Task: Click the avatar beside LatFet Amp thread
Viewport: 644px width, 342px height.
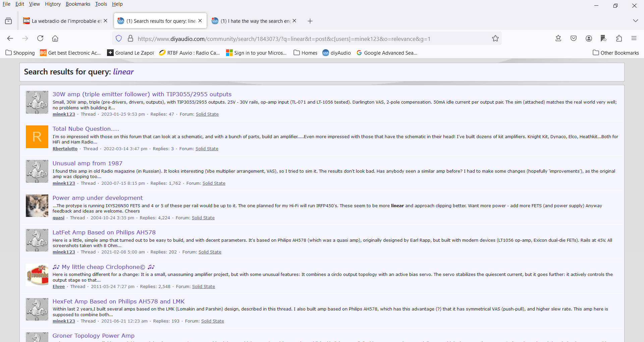Action: click(37, 240)
